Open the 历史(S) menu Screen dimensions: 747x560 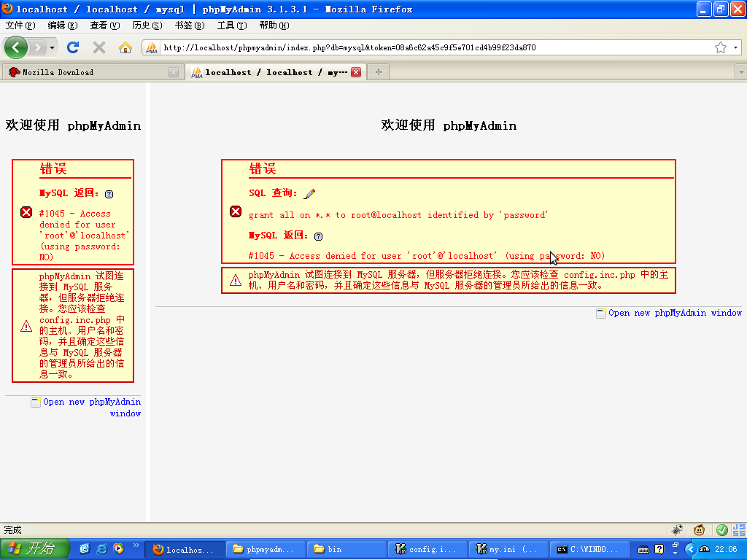click(147, 26)
